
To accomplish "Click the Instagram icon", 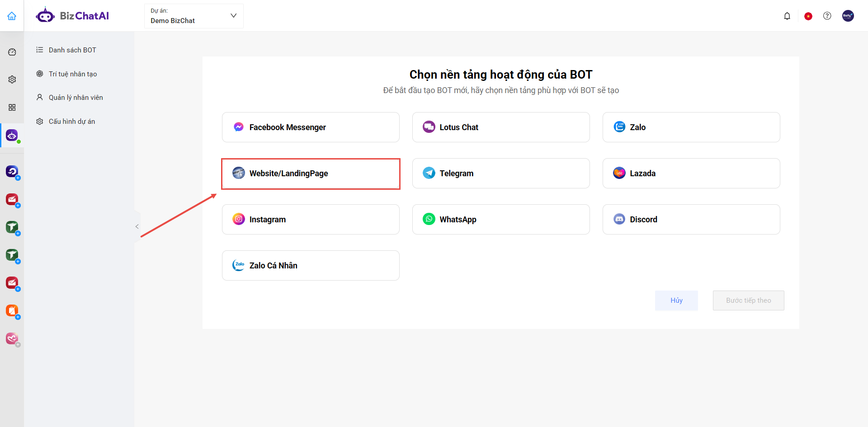I will [239, 220].
